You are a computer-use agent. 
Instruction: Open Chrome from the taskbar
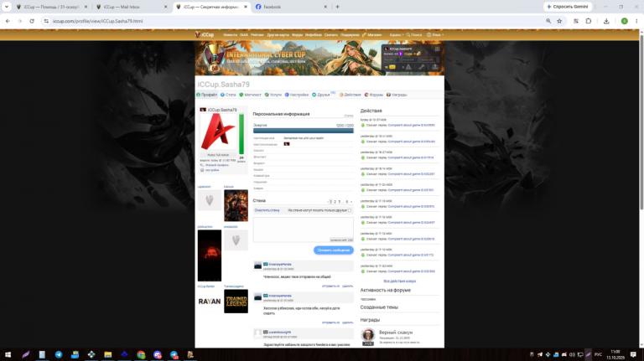[141, 354]
